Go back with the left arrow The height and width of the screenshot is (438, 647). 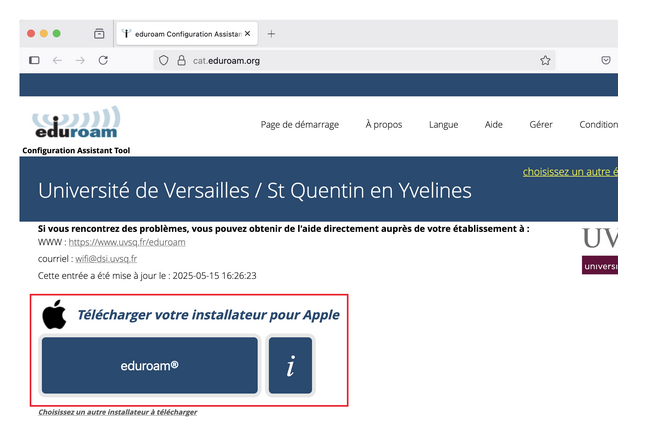point(57,60)
